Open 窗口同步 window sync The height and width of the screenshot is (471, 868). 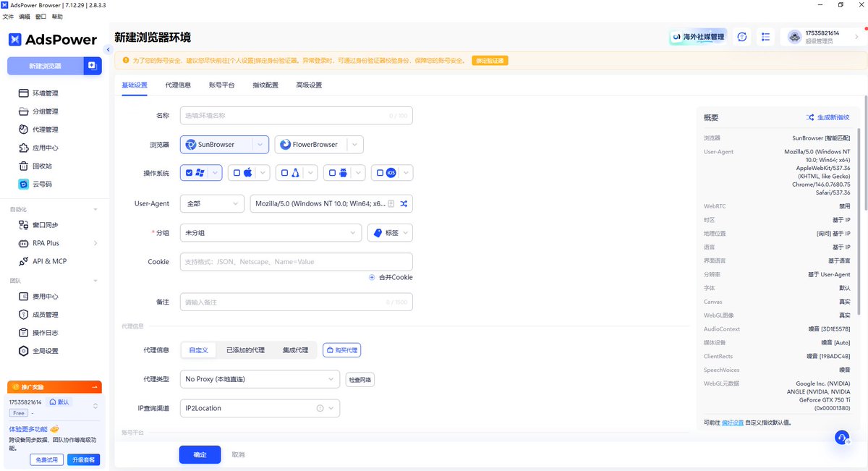(46, 225)
